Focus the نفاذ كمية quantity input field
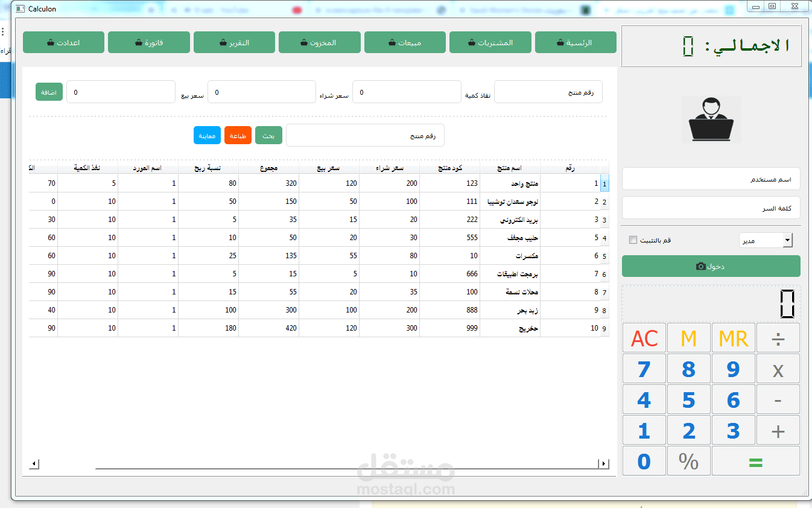This screenshot has width=812, height=508. [x=407, y=92]
